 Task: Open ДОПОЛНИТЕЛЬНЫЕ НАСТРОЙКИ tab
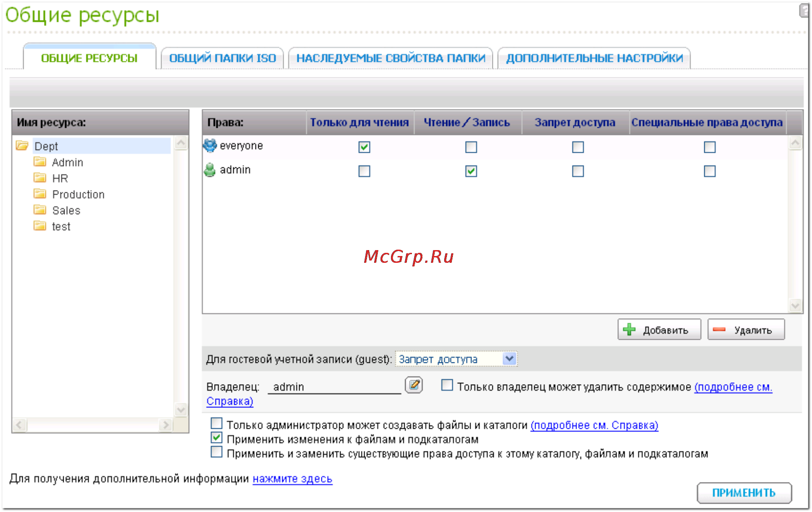[594, 58]
